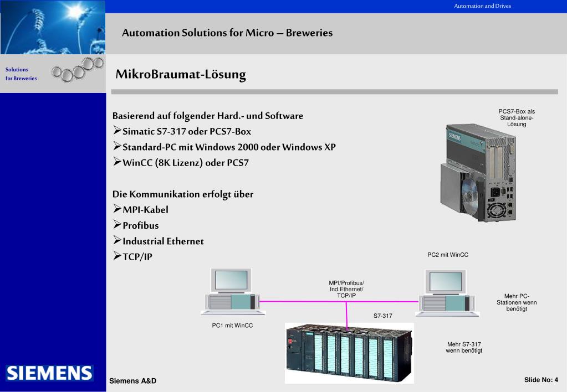This screenshot has width=567, height=392.
Task: Click the 'PC1 mit WinCC' label
Action: coord(233,326)
